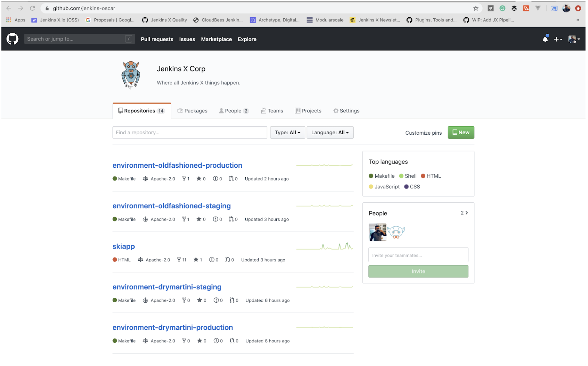This screenshot has width=588, height=366.
Task: Click the pull requests count on environment-oldfashioned-production
Action: (x=233, y=179)
